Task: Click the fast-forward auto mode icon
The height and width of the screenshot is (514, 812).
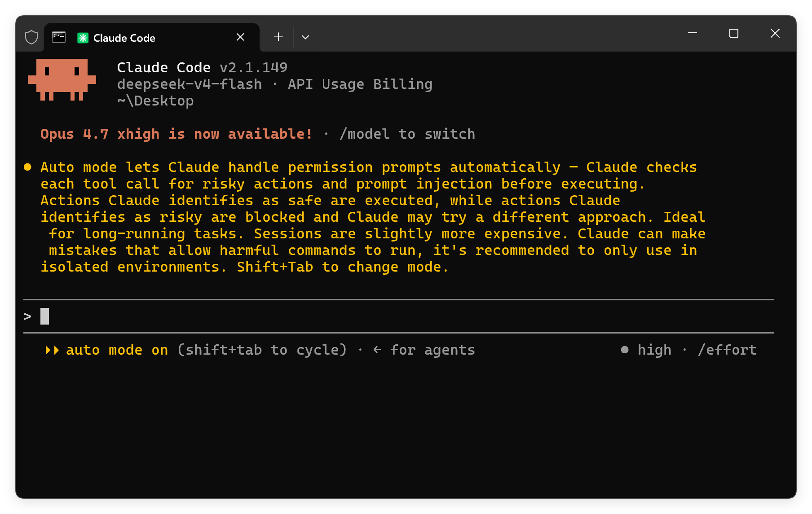Action: tap(53, 350)
